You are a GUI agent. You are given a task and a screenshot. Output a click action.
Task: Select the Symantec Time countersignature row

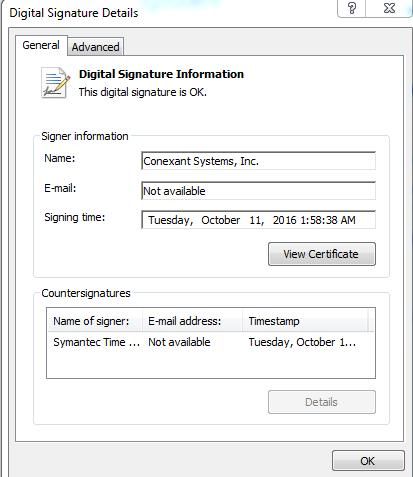click(211, 342)
